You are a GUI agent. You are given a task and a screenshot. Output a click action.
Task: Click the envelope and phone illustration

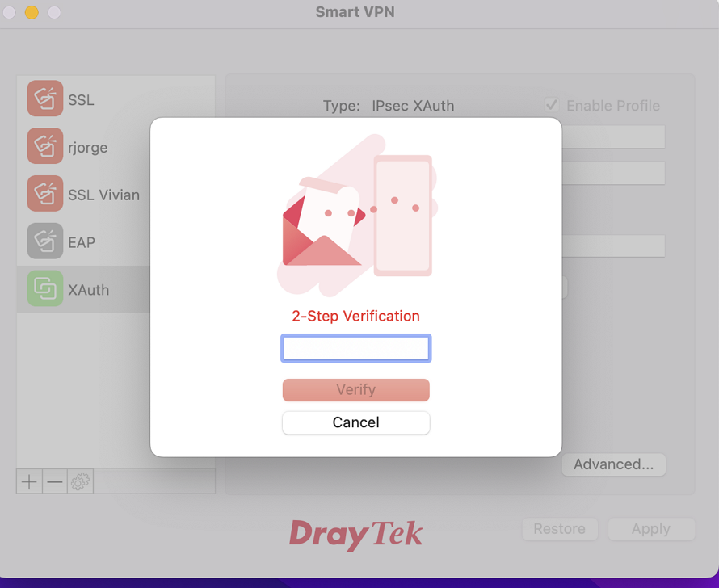(358, 216)
